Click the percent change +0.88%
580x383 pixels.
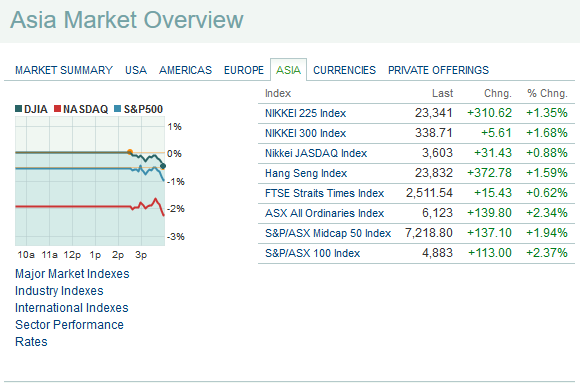point(547,153)
